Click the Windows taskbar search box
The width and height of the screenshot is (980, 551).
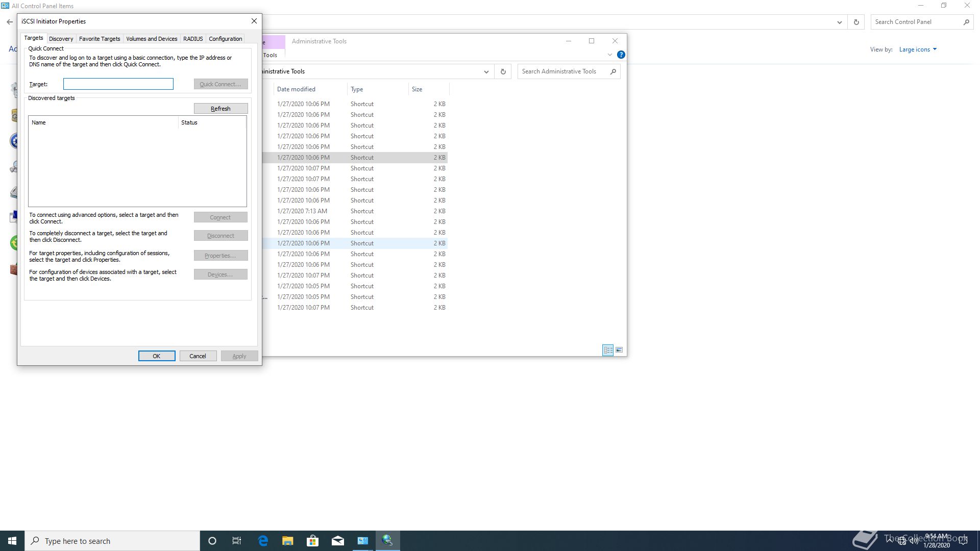point(112,541)
